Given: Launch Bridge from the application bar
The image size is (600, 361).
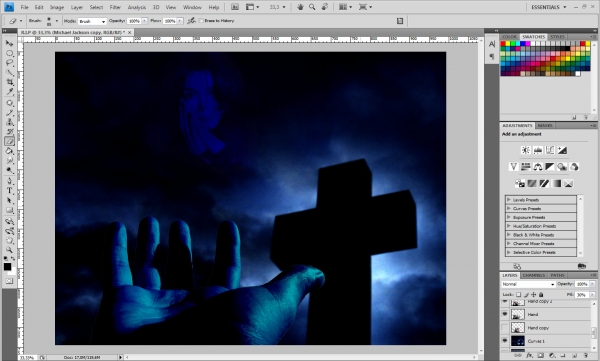Looking at the screenshot, I should (235, 7).
